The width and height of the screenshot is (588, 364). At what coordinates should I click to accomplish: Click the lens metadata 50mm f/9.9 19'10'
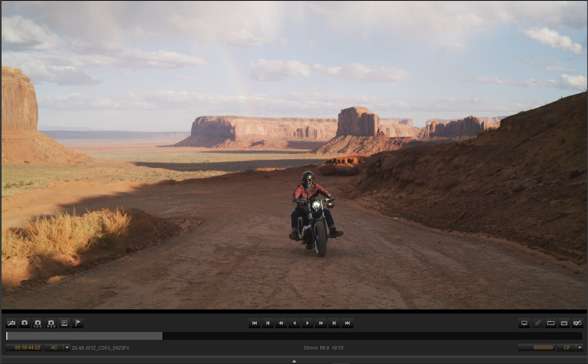[324, 348]
